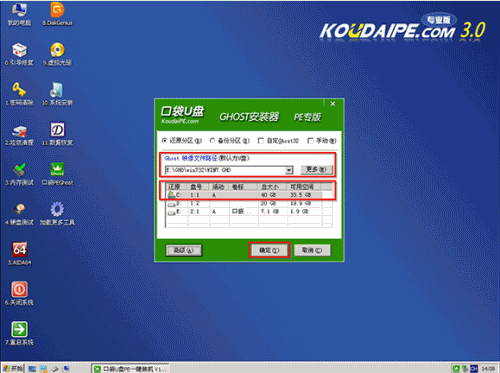
Task: Launch the 虚拟光驱 virtual CD-drive icon
Action: (57, 50)
